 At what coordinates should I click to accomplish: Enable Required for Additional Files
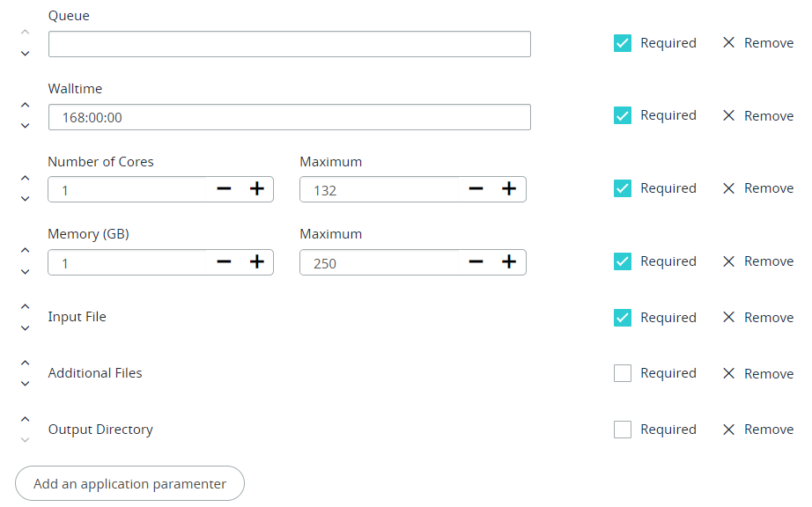(x=623, y=373)
